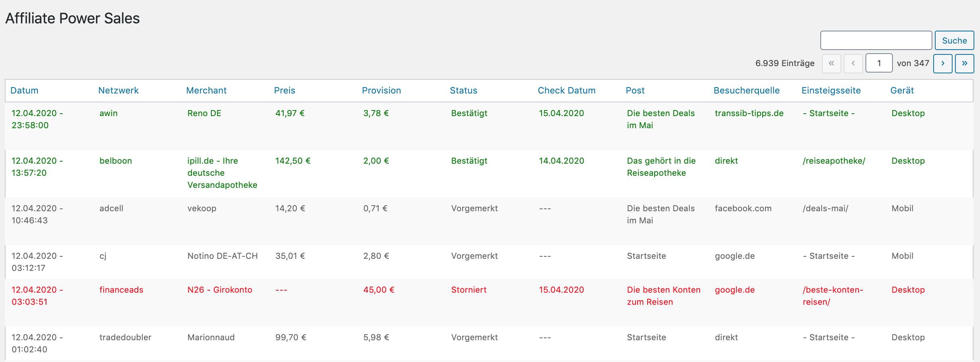Click transsib-tipps.de visitor source
The width and height of the screenshot is (980, 362).
click(749, 113)
